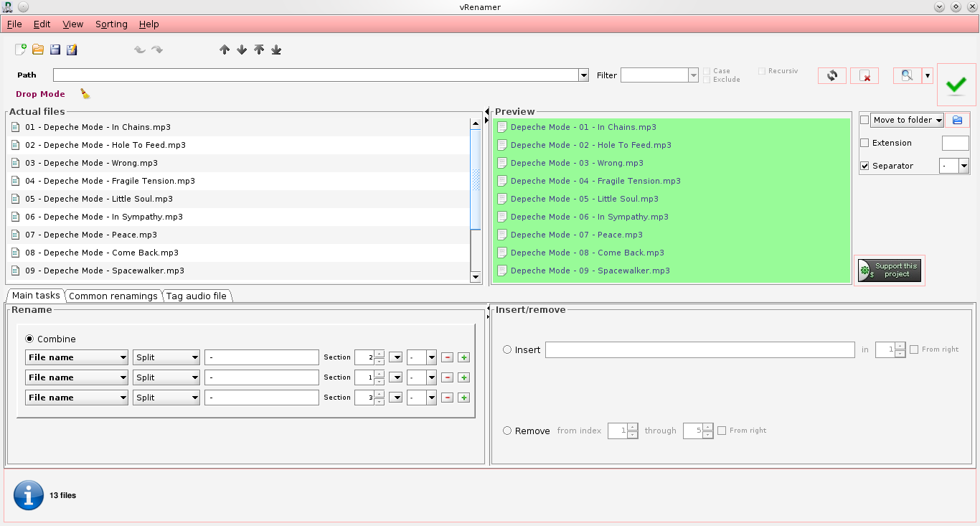The height and width of the screenshot is (526, 980).
Task: Click the move to bottom arrow icon
Action: 276,50
